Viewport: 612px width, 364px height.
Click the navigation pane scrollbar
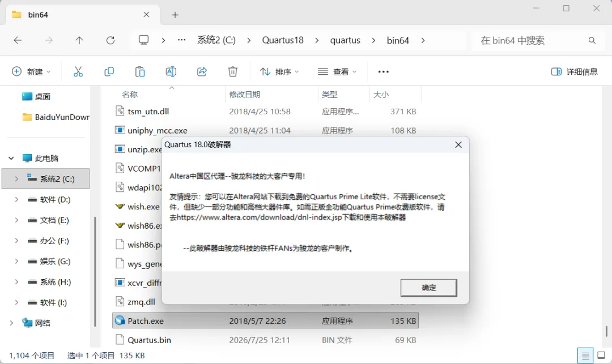click(x=95, y=272)
